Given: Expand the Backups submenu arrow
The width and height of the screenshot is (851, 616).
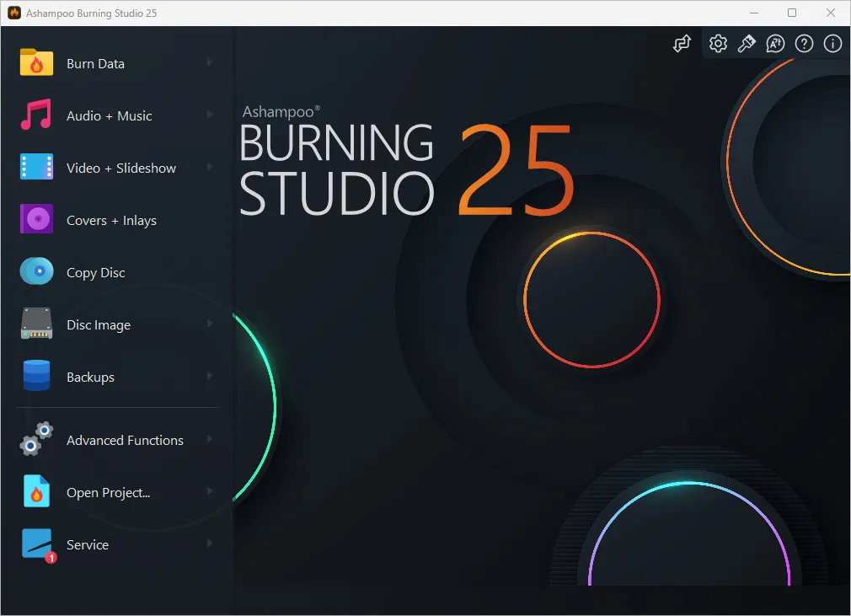Looking at the screenshot, I should [x=210, y=376].
